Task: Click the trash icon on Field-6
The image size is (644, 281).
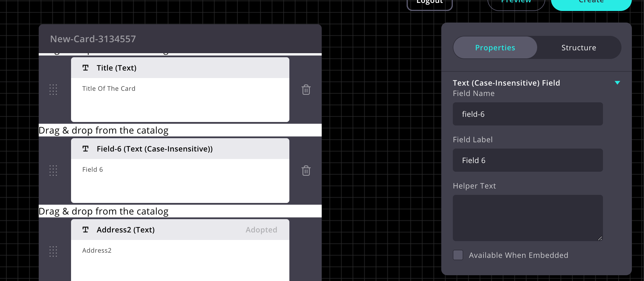Action: [306, 171]
